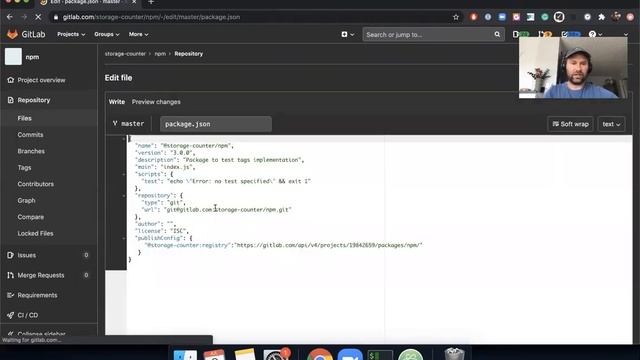Open the new item plus dropdown

pyautogui.click(x=348, y=35)
